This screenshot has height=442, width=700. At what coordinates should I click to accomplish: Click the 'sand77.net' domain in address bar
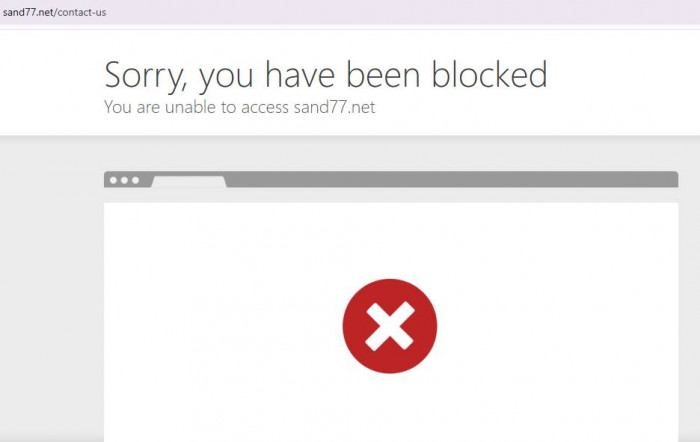pyautogui.click(x=28, y=13)
